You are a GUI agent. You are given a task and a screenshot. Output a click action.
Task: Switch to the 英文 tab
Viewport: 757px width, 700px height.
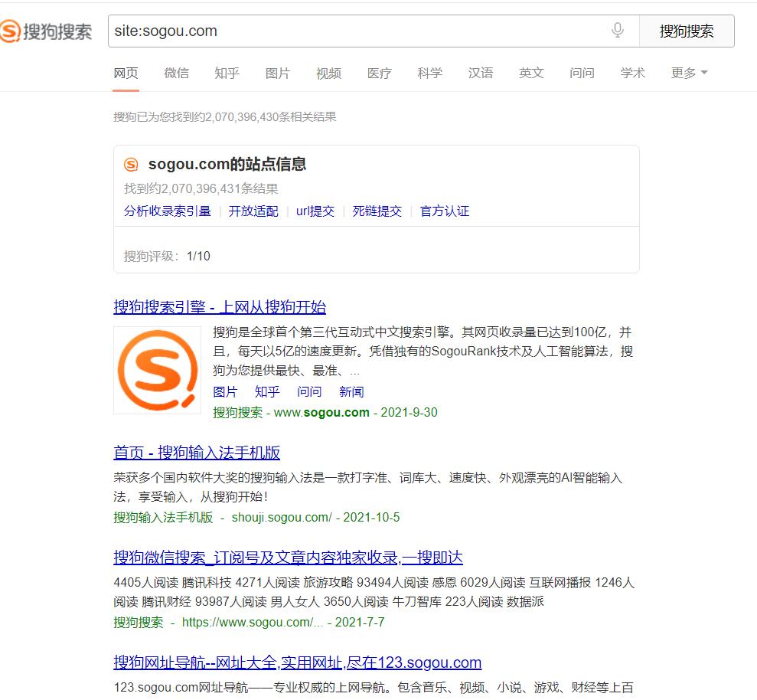point(531,73)
